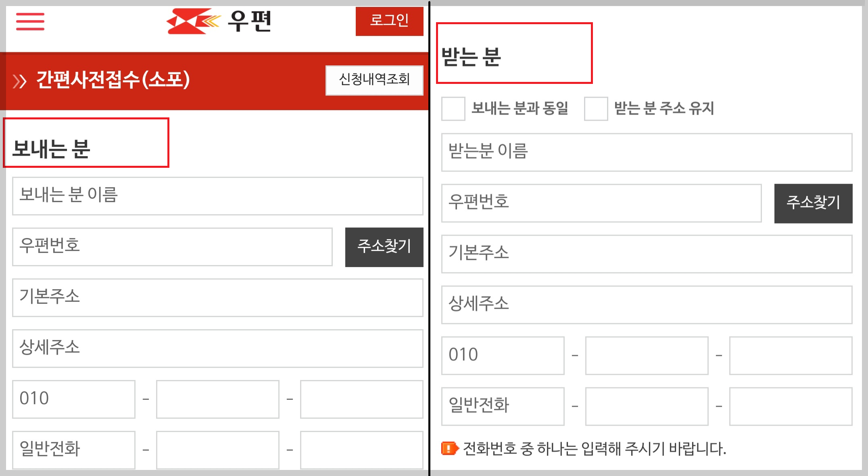868x476 pixels.
Task: Click the 010 mobile prefix field for sender
Action: point(74,399)
